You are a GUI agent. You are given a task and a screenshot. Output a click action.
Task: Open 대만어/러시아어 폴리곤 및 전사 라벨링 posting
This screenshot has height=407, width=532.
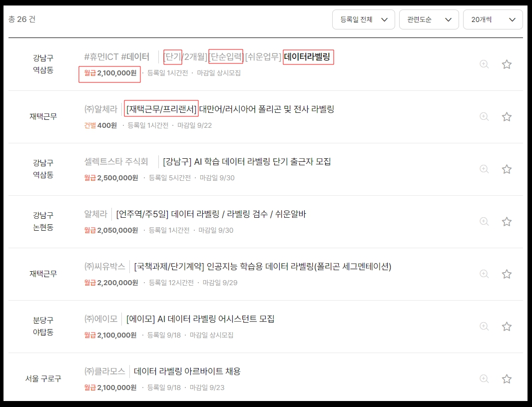tap(230, 109)
